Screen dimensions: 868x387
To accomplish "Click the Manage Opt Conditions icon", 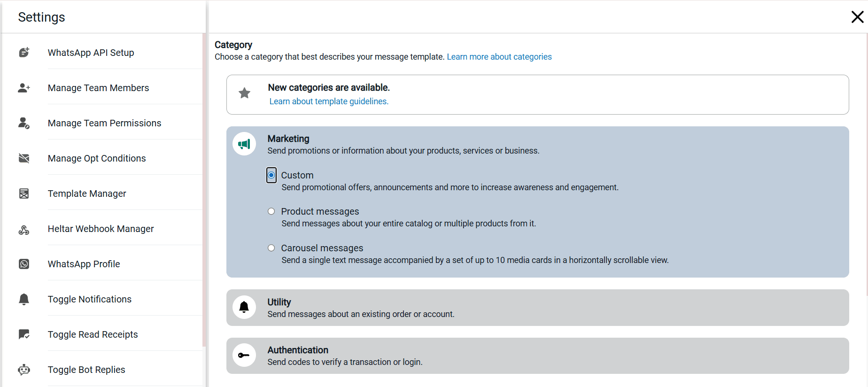I will tap(24, 158).
